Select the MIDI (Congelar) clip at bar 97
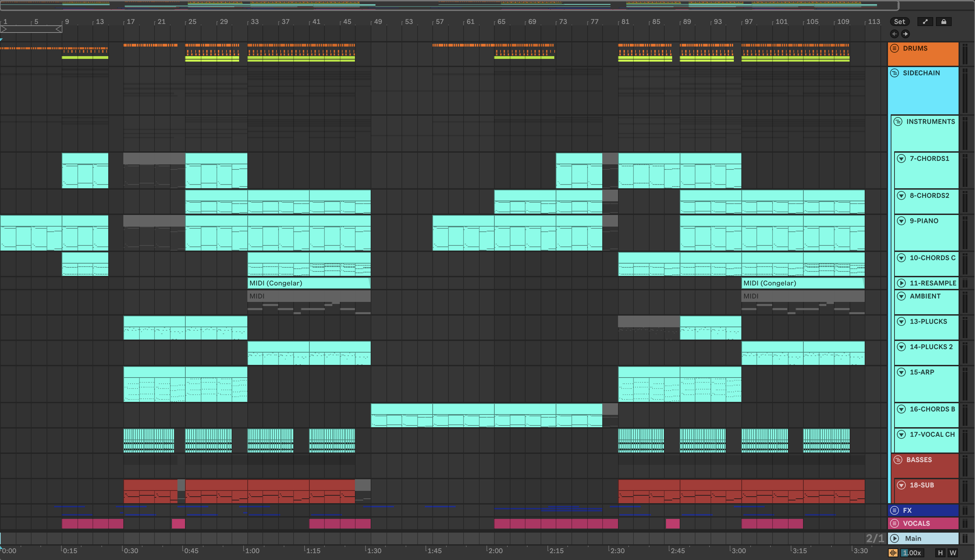975x560 pixels. click(x=803, y=283)
